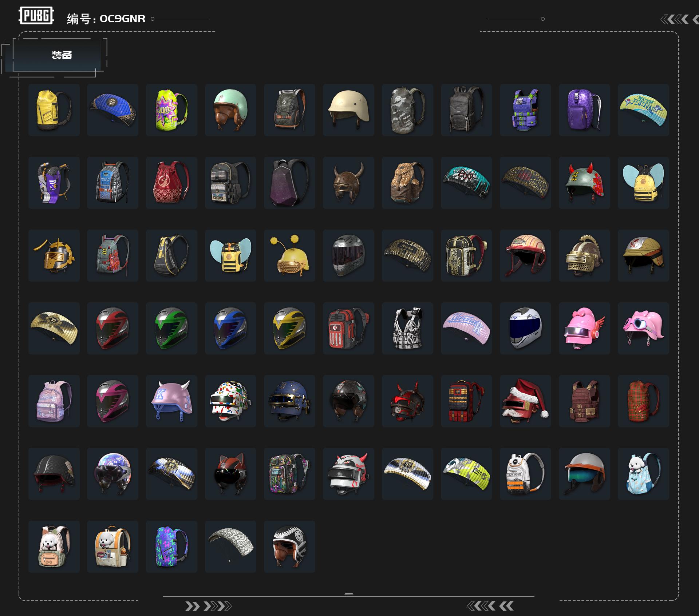Select the blue Space Tech backpack
This screenshot has width=699, height=616.
112,183
